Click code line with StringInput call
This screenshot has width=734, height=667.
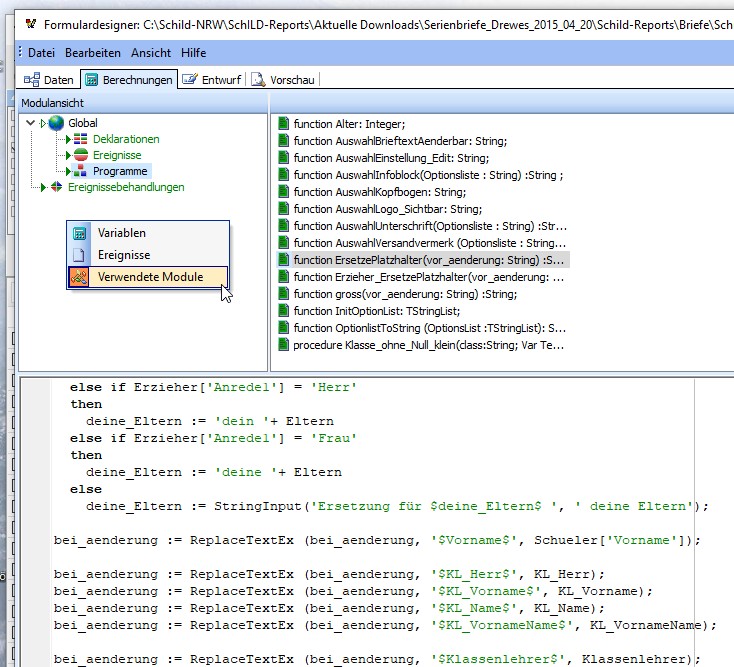[397, 506]
